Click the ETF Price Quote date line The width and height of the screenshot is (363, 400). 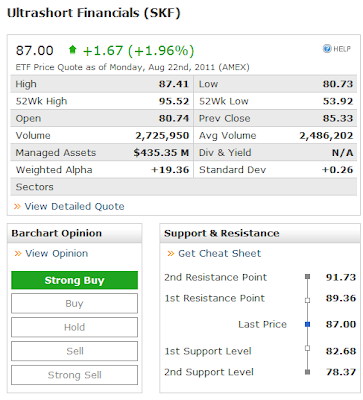point(132,67)
